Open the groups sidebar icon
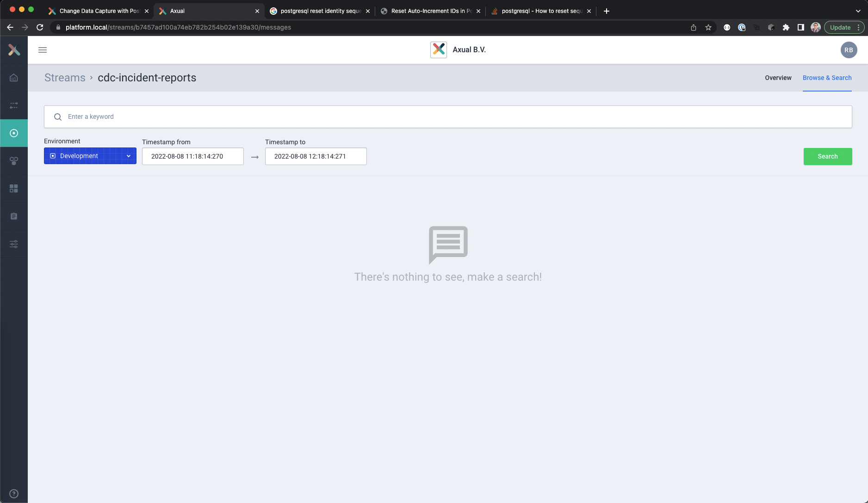868x503 pixels. point(14,161)
